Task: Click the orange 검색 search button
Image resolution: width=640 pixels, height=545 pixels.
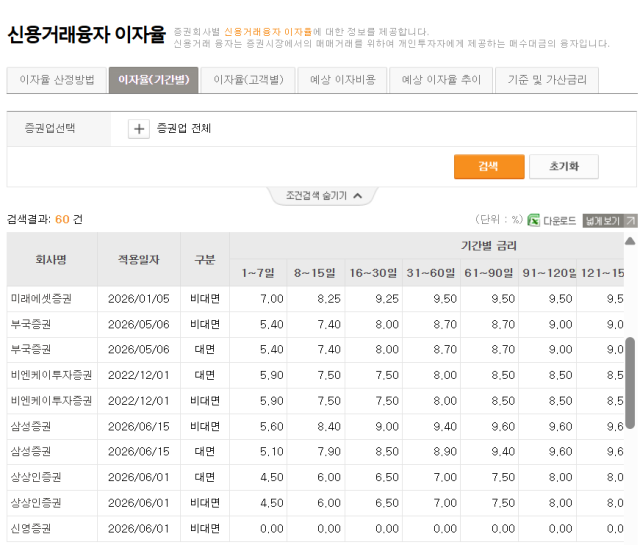Action: click(489, 167)
